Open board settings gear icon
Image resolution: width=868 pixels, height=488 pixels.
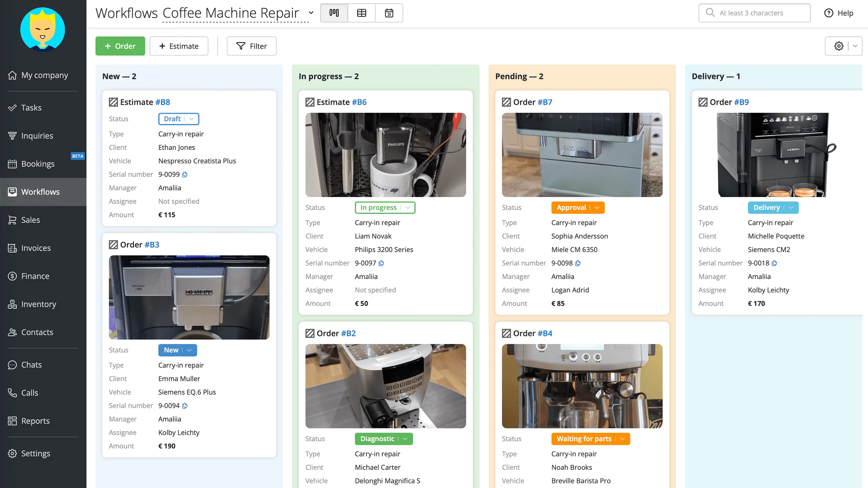(x=839, y=46)
